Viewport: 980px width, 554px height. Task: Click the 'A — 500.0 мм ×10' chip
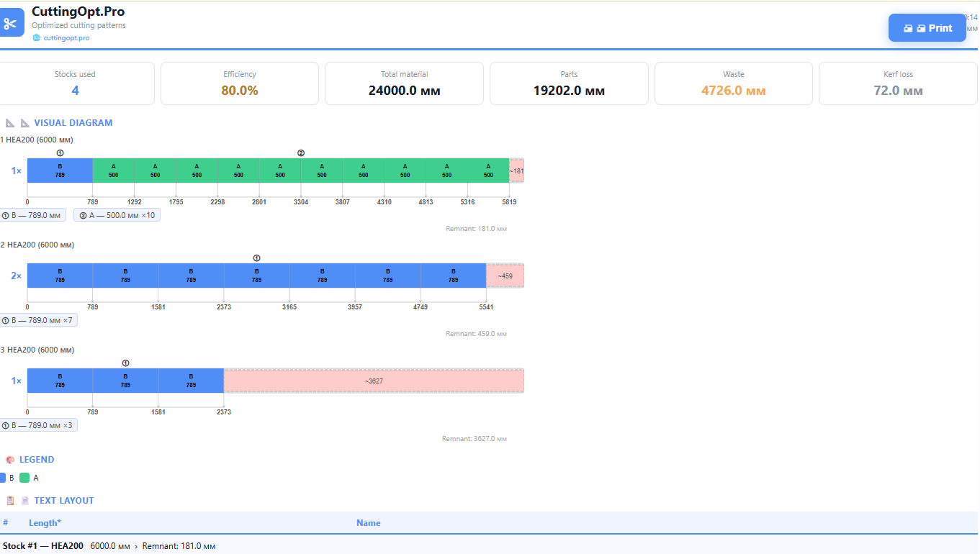[x=117, y=215]
